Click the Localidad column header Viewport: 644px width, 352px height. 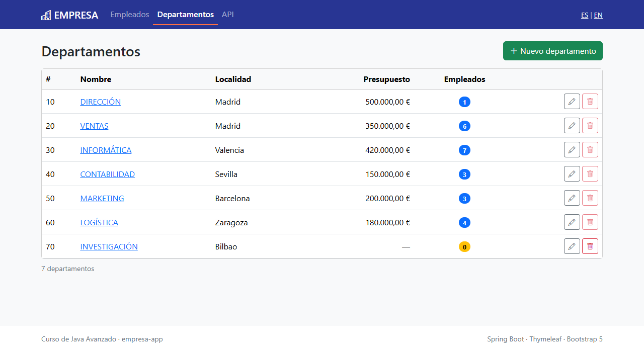tap(233, 79)
